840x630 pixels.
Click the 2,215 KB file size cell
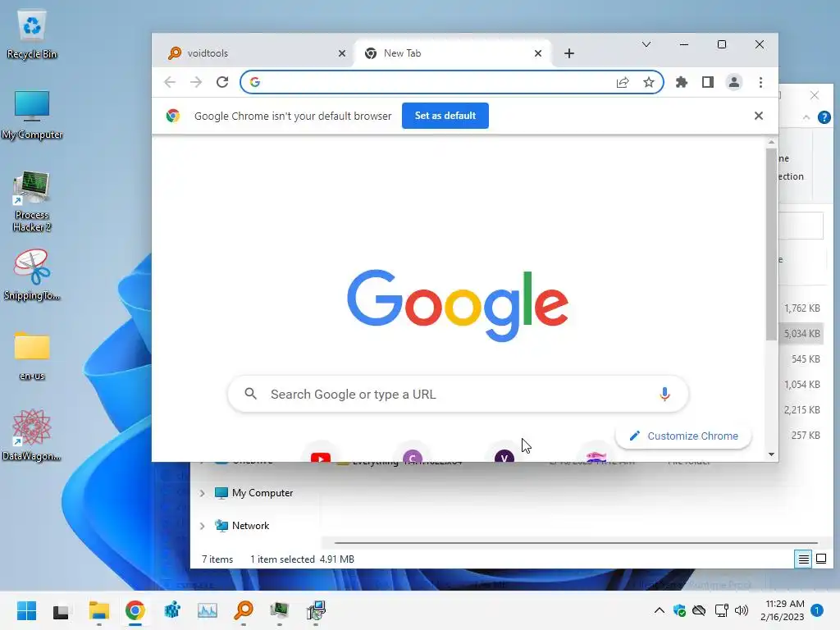pyautogui.click(x=802, y=410)
